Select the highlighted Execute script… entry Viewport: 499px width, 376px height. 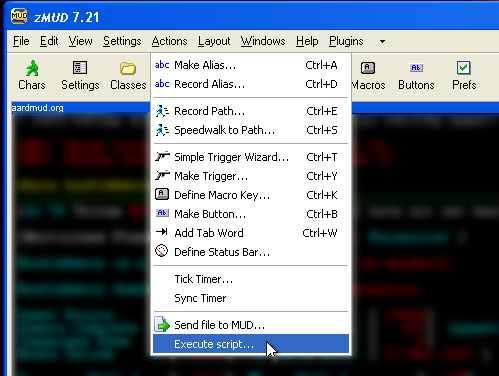[251, 344]
